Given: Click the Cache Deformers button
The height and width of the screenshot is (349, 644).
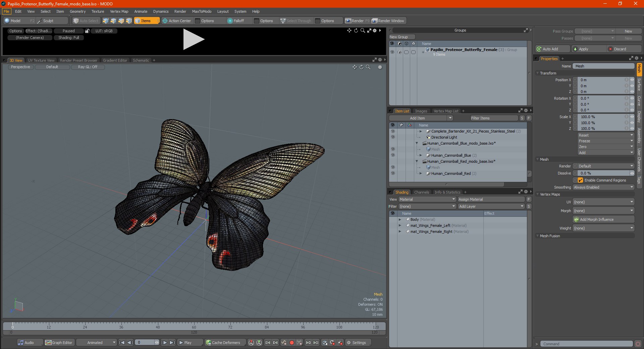Looking at the screenshot, I should 223,343.
